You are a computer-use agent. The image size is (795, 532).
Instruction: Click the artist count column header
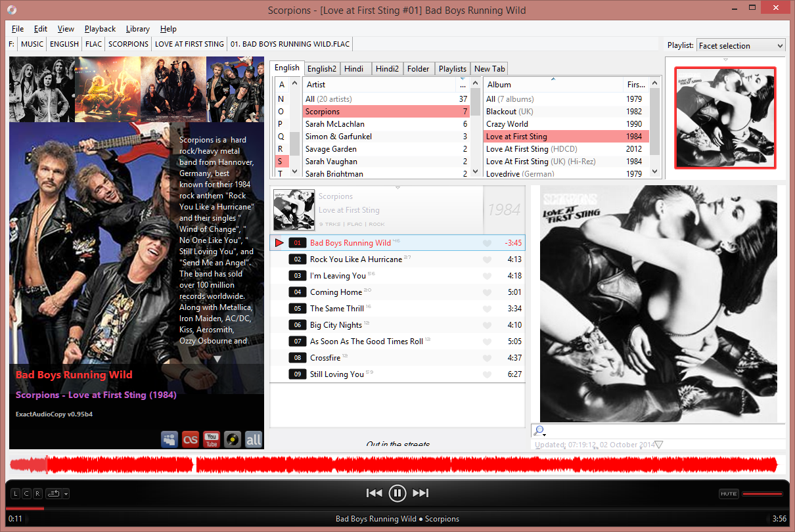(x=463, y=85)
